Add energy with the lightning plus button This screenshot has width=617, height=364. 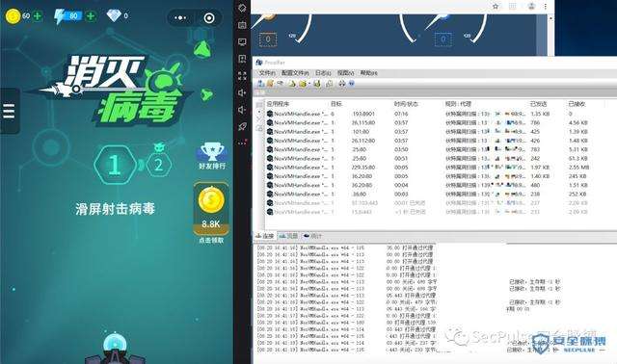point(91,16)
